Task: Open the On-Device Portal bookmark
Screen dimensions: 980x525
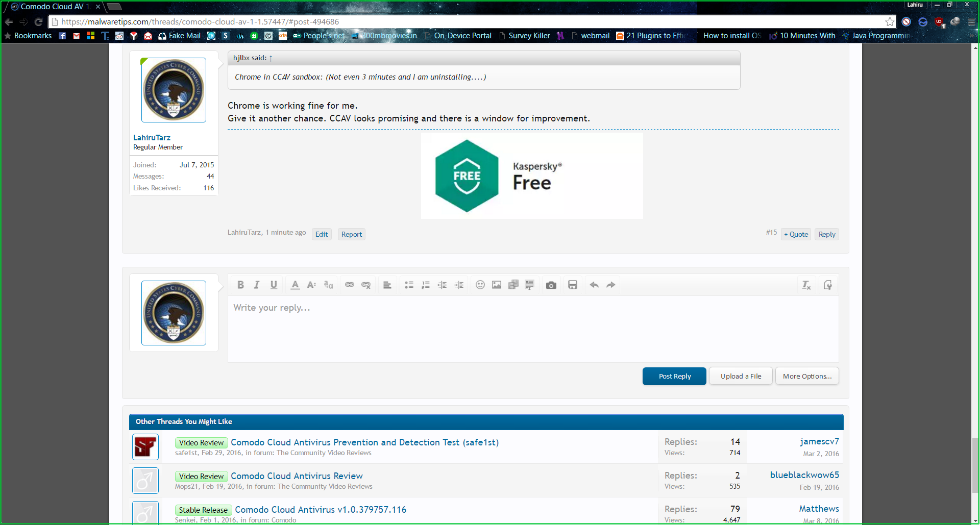Action: (x=458, y=36)
